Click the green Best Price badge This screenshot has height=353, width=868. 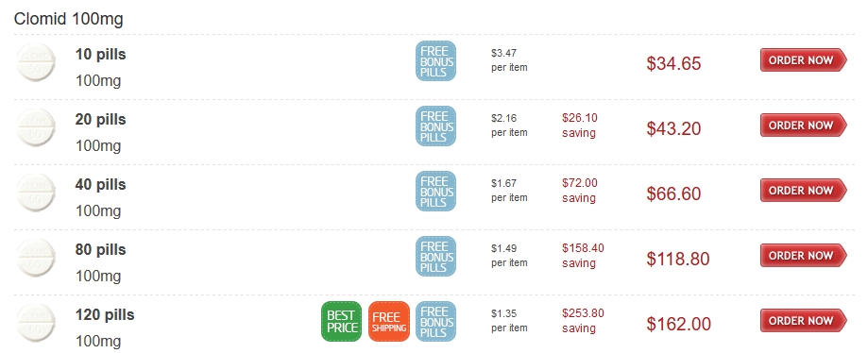tap(342, 322)
